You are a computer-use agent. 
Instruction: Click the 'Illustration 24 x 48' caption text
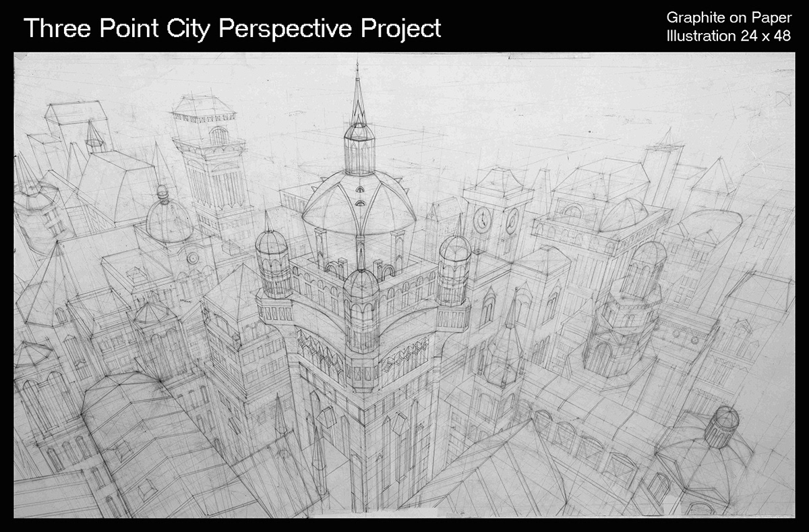pos(729,36)
